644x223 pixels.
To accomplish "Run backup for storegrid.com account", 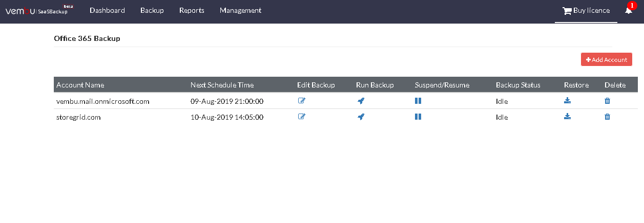I will (361, 117).
